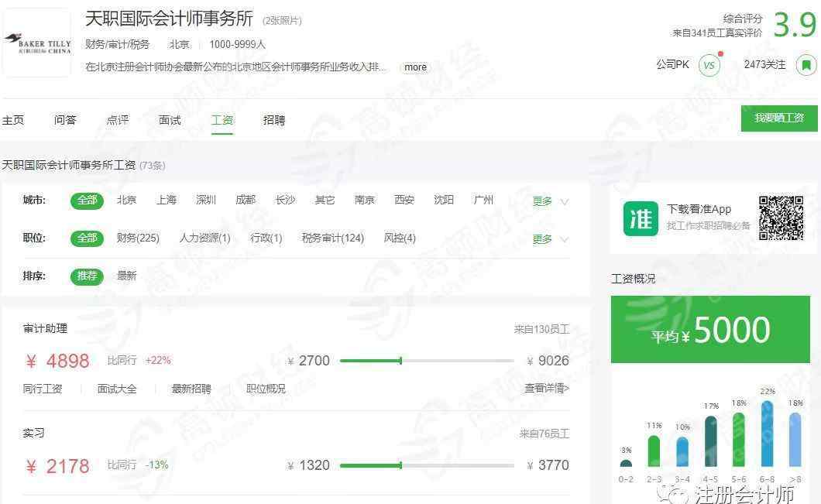
Task: Click the 平均 ¥5000 salary banner
Action: (710, 329)
